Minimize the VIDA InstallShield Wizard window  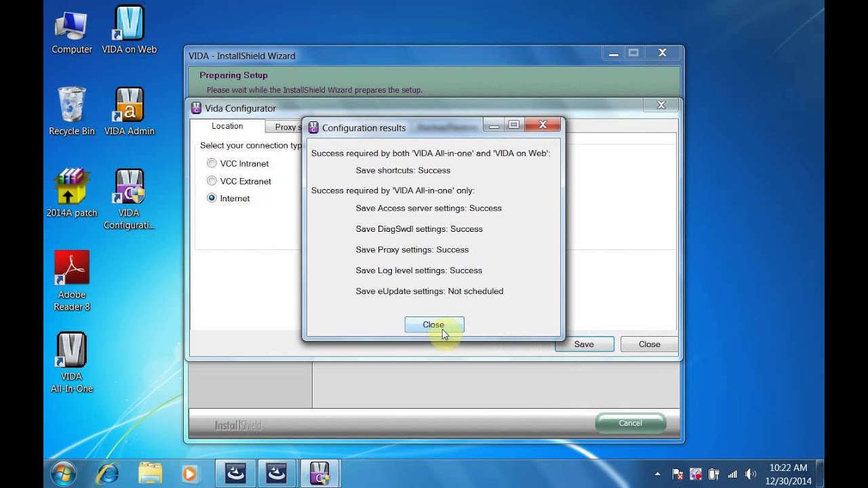coord(613,53)
